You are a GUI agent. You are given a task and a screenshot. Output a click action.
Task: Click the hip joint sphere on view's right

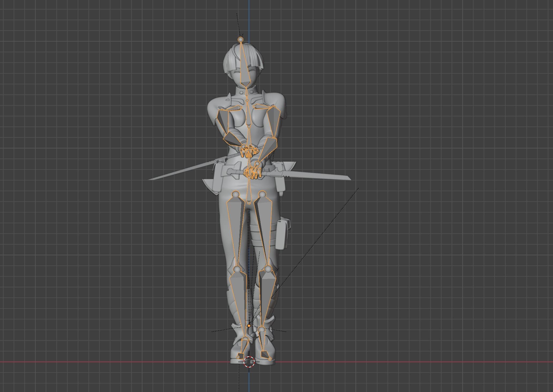click(262, 194)
